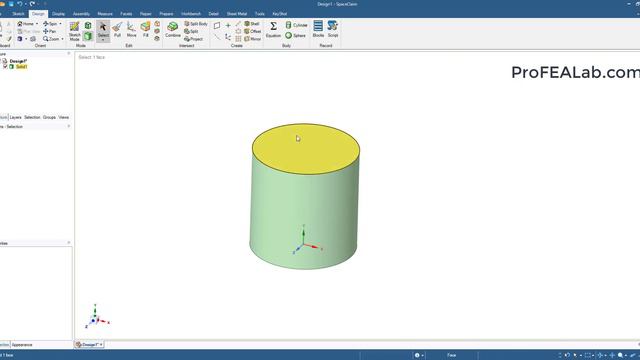Click the Plane create icon
Viewport: 640px width, 360px height.
217,25
